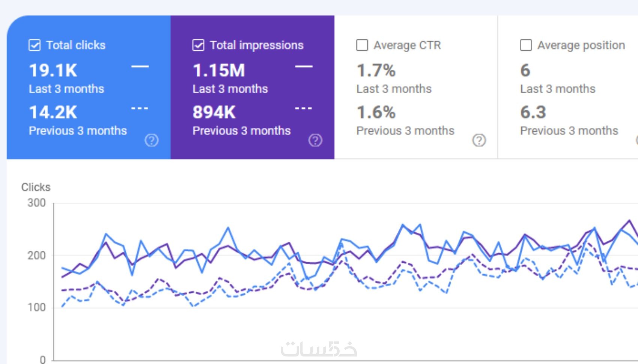
Task: Uncheck the Total clicks checkbox
Action: tap(35, 45)
